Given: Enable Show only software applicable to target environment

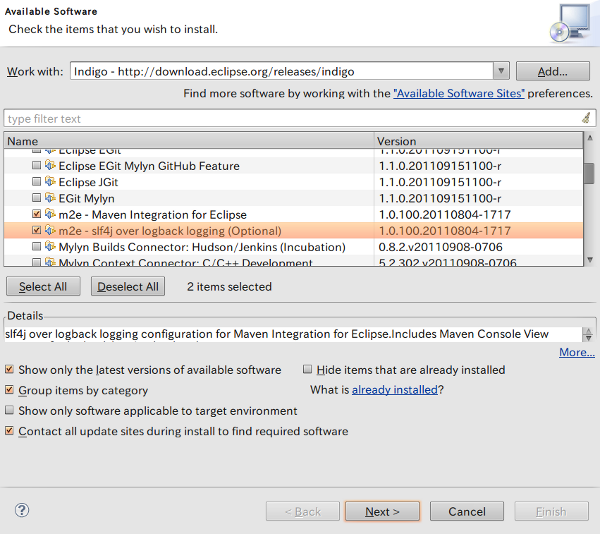Looking at the screenshot, I should pos(9,410).
